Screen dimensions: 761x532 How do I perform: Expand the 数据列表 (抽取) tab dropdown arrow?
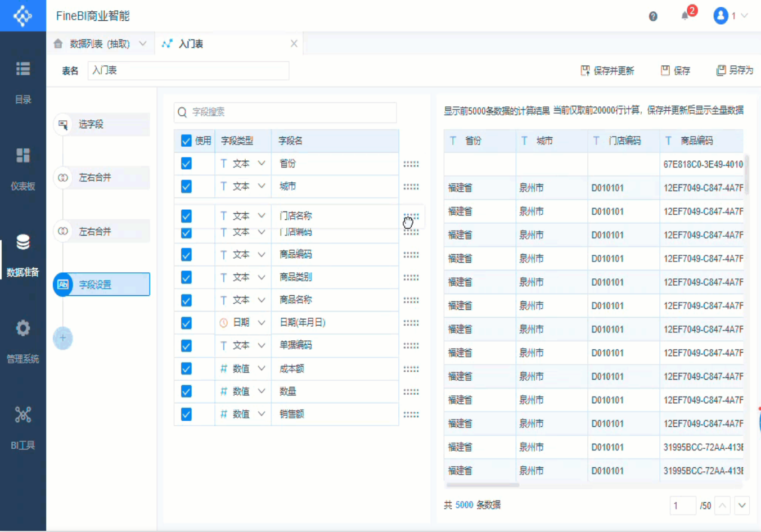tap(143, 43)
